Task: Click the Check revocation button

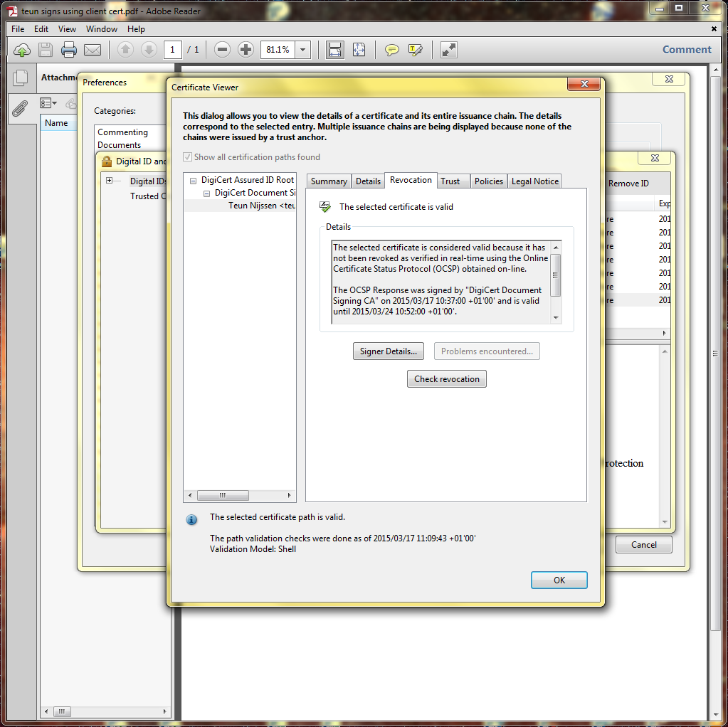Action: [x=447, y=379]
